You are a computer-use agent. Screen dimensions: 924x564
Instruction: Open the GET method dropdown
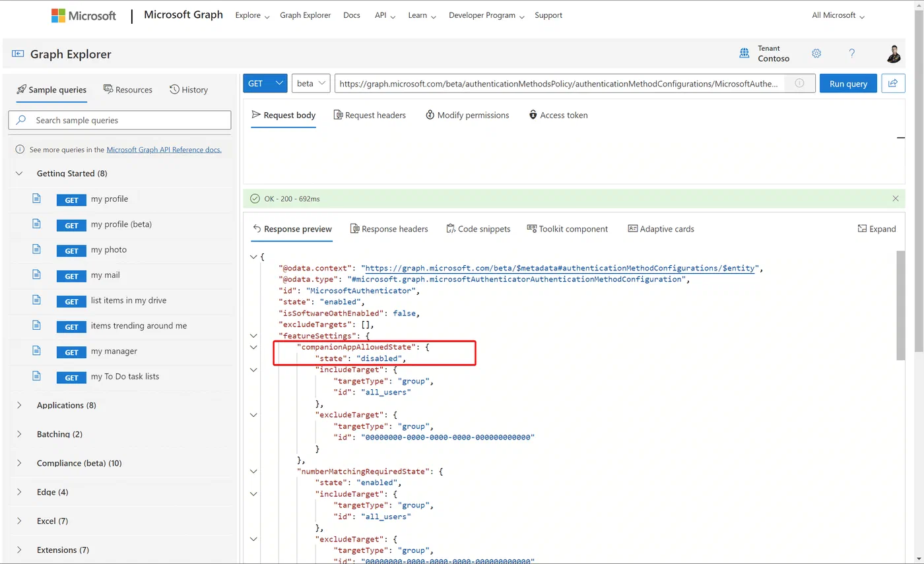[x=265, y=83]
